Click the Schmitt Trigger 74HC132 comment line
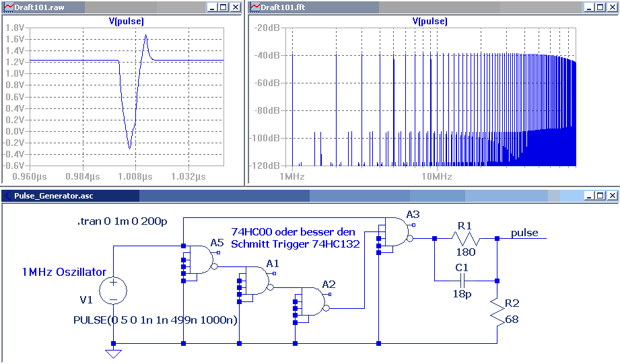Image resolution: width=620 pixels, height=364 pixels. pyautogui.click(x=296, y=244)
